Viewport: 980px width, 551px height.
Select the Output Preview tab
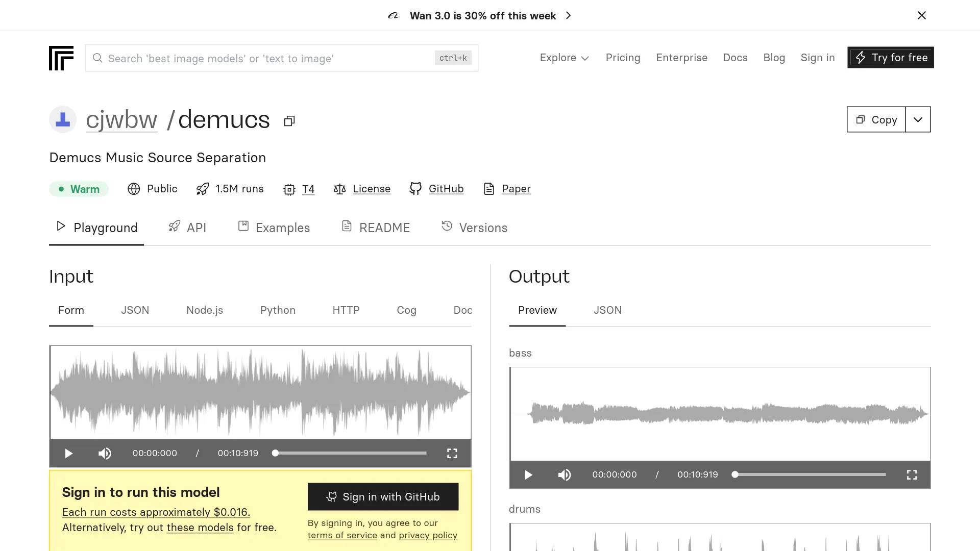537,310
